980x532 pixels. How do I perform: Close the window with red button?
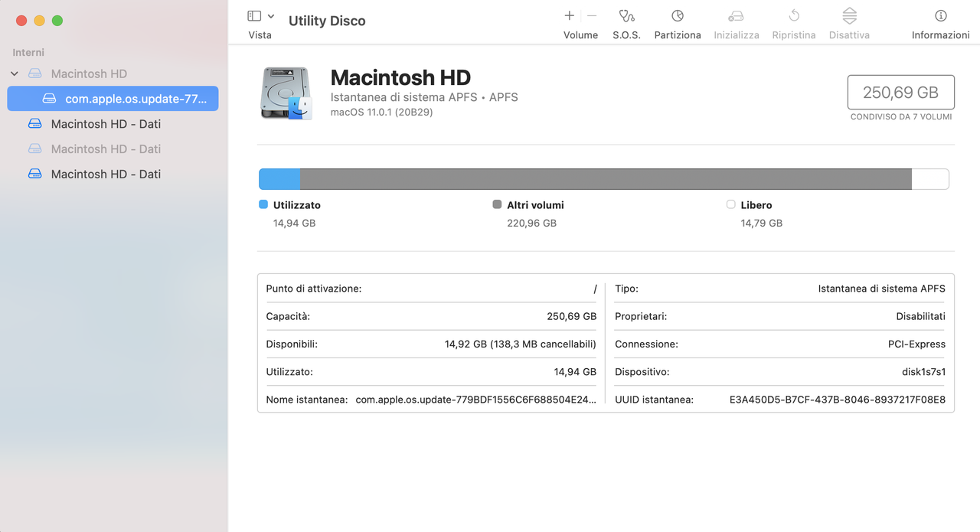coord(21,21)
